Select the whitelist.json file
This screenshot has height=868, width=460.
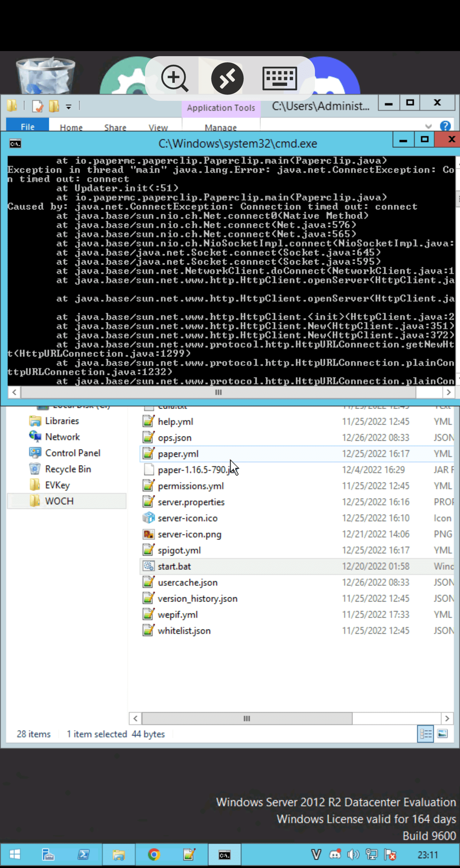[184, 631]
